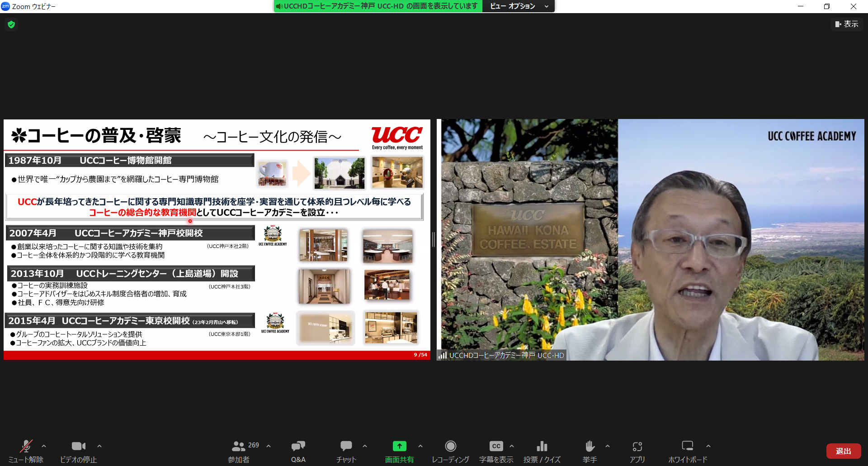Minimize the Zoom webinar window
868x466 pixels.
coord(801,6)
